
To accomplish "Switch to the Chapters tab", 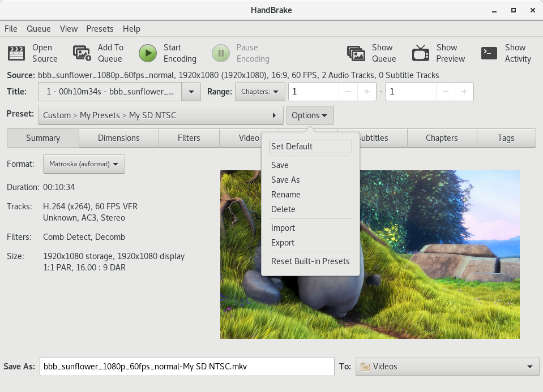I will (442, 138).
